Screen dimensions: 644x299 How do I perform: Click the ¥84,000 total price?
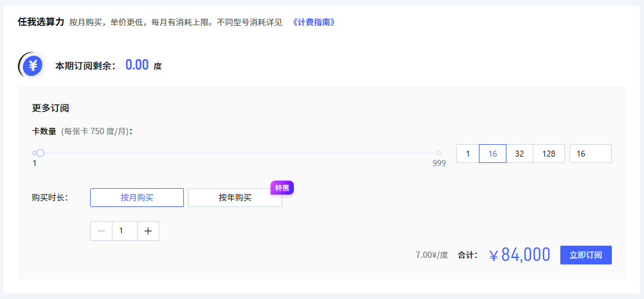pos(520,255)
